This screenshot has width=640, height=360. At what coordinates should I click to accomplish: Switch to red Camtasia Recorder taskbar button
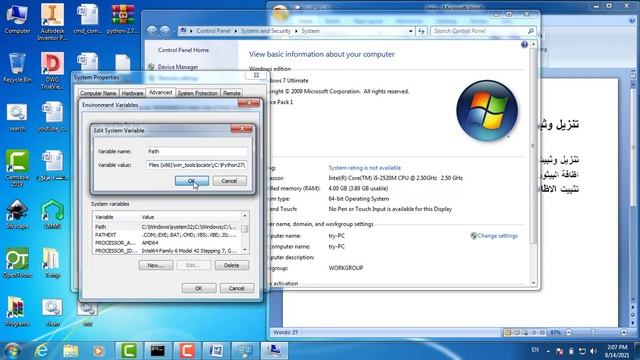pos(187,351)
